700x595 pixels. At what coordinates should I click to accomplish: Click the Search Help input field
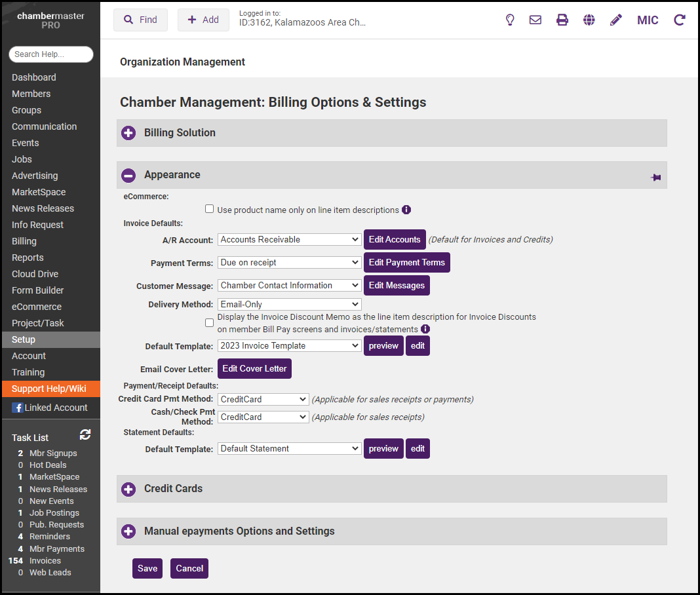(51, 54)
